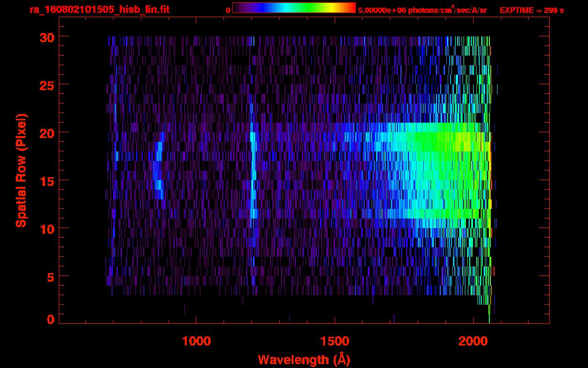The height and width of the screenshot is (368, 588).
Task: Click the colorbar minimum value 0
Action: 228,10
